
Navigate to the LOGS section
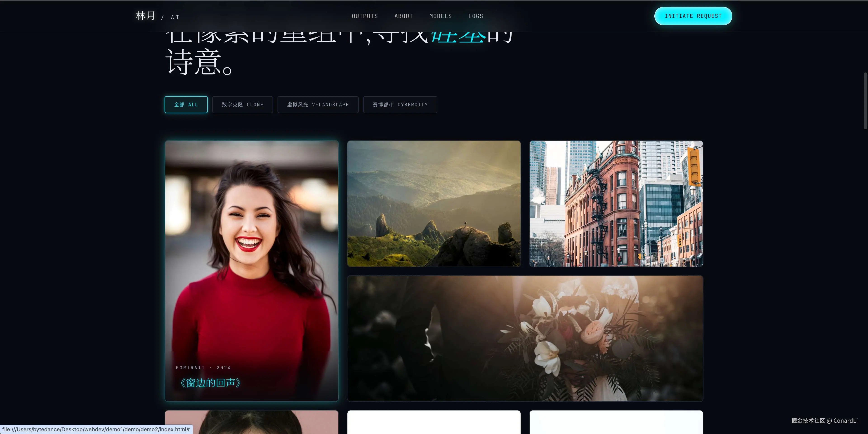475,16
